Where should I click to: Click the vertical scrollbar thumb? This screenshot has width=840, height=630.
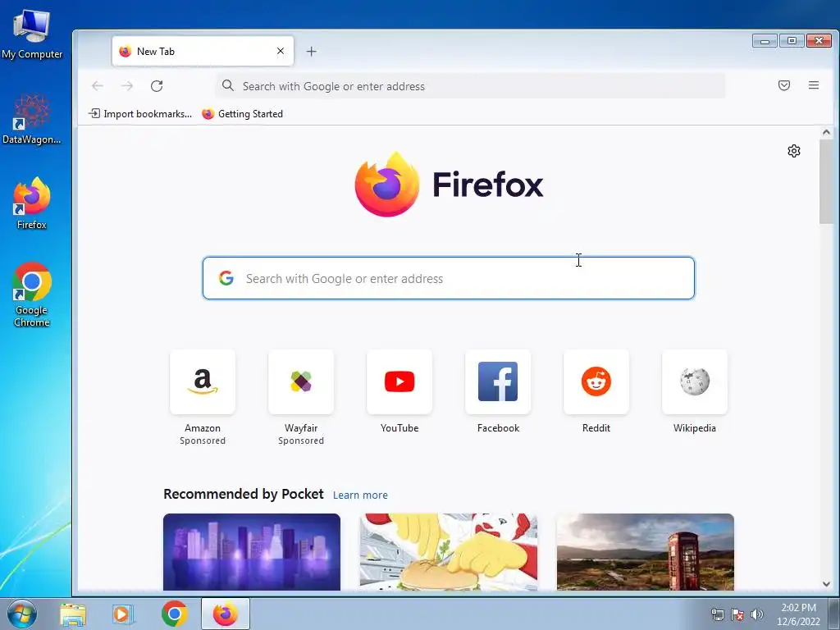click(826, 181)
